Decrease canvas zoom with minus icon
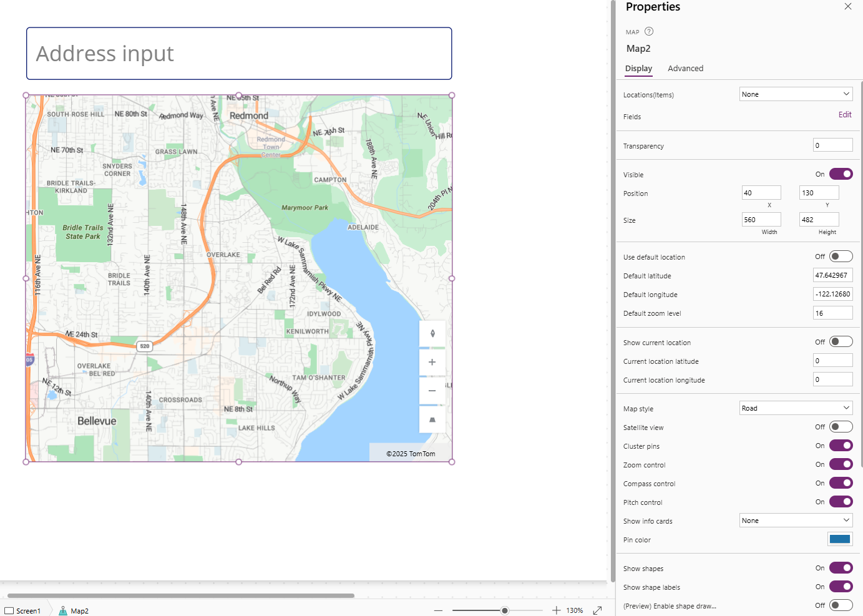Image resolution: width=863 pixels, height=616 pixels. (x=438, y=610)
